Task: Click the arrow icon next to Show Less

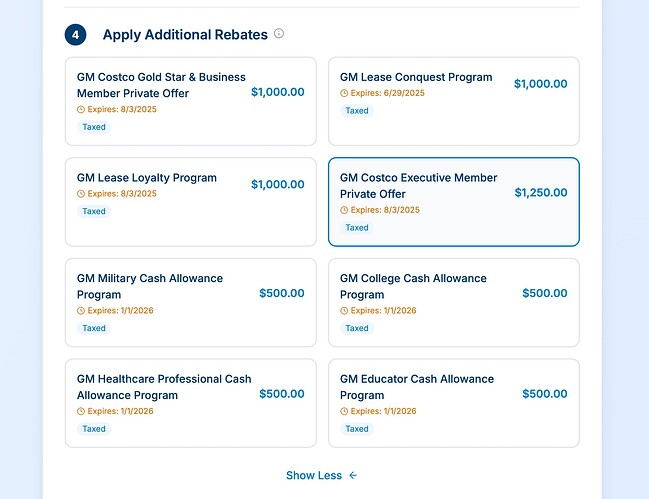Action: click(353, 475)
